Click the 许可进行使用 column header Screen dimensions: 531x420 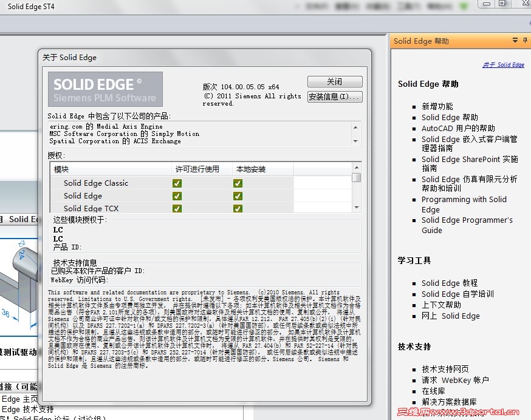[x=202, y=169]
